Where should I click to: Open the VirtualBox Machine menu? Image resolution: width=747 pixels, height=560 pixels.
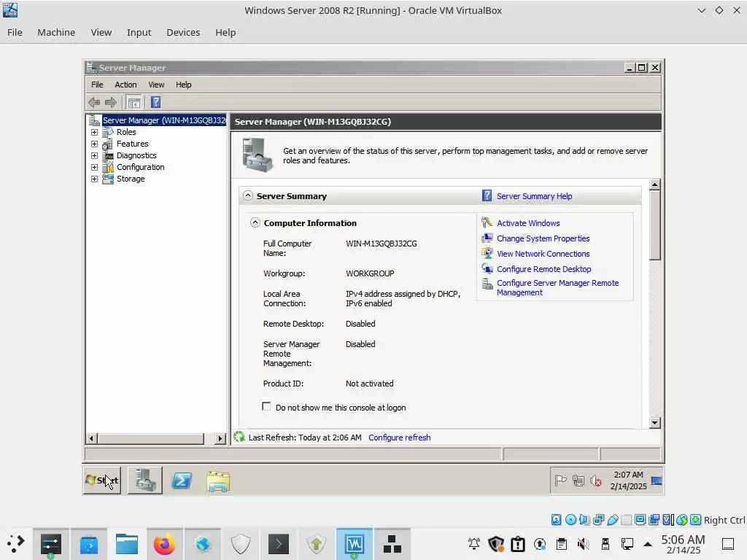pyautogui.click(x=56, y=32)
